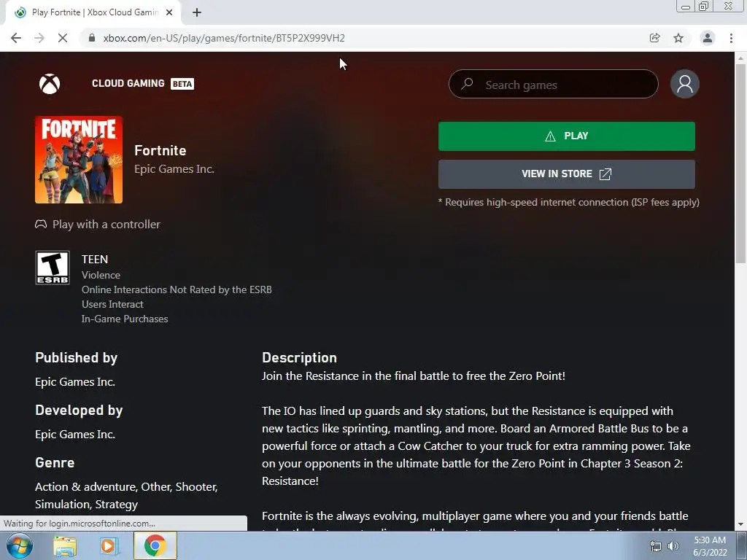Viewport: 747px width, 560px height.
Task: Click the green PLAY button
Action: click(x=566, y=136)
